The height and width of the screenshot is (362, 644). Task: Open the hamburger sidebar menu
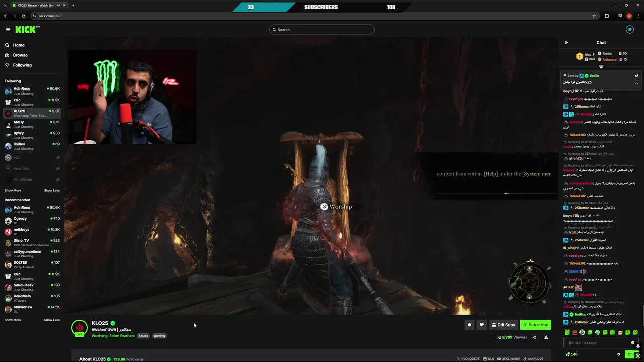pos(8,30)
